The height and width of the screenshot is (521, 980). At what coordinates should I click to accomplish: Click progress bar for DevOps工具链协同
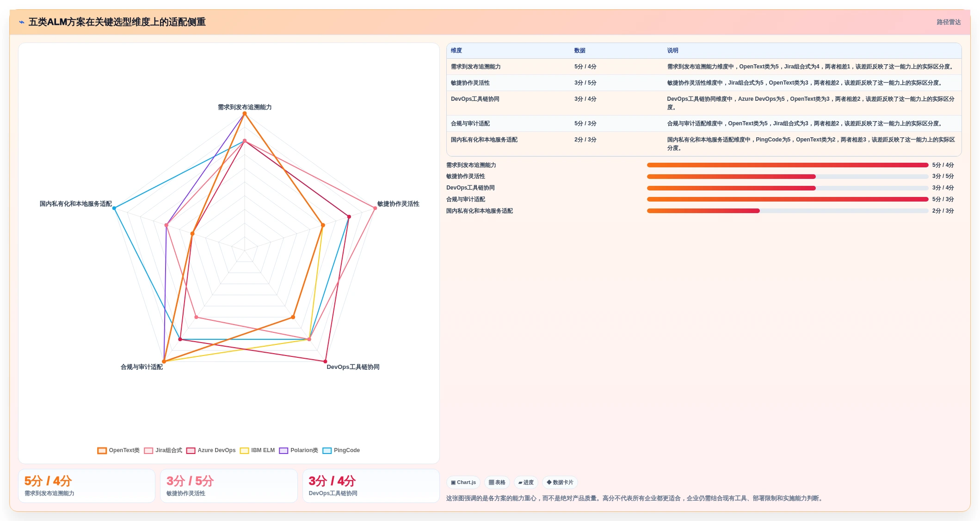(x=788, y=188)
